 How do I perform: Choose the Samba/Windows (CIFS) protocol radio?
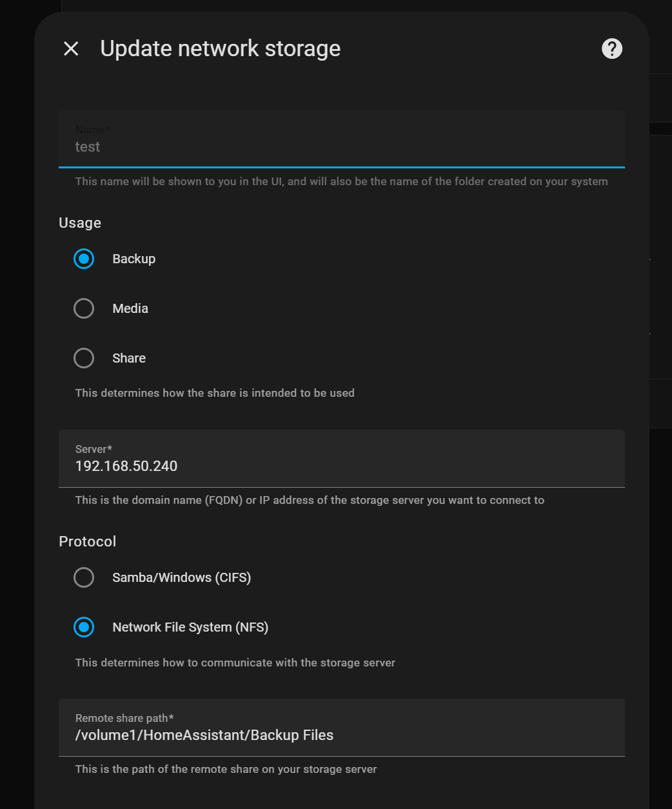[84, 577]
